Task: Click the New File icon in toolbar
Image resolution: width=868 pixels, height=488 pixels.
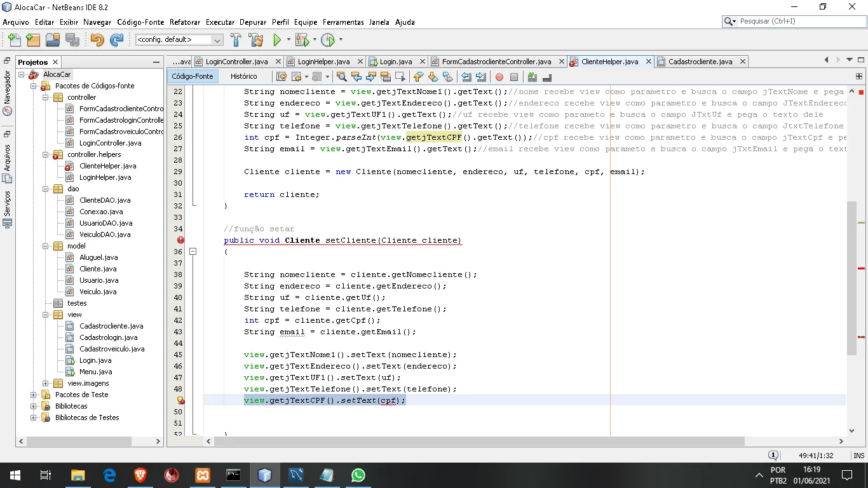Action: 14,40
